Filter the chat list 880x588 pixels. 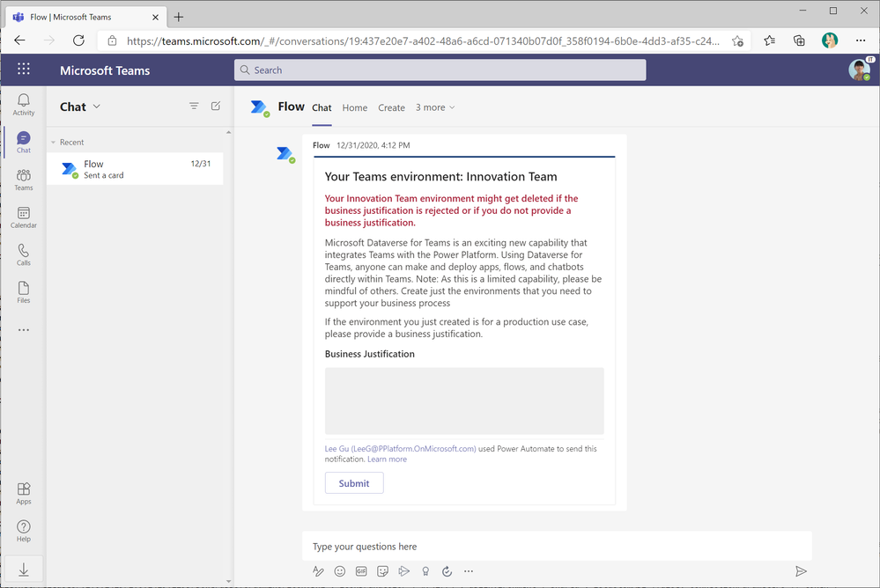pyautogui.click(x=194, y=106)
